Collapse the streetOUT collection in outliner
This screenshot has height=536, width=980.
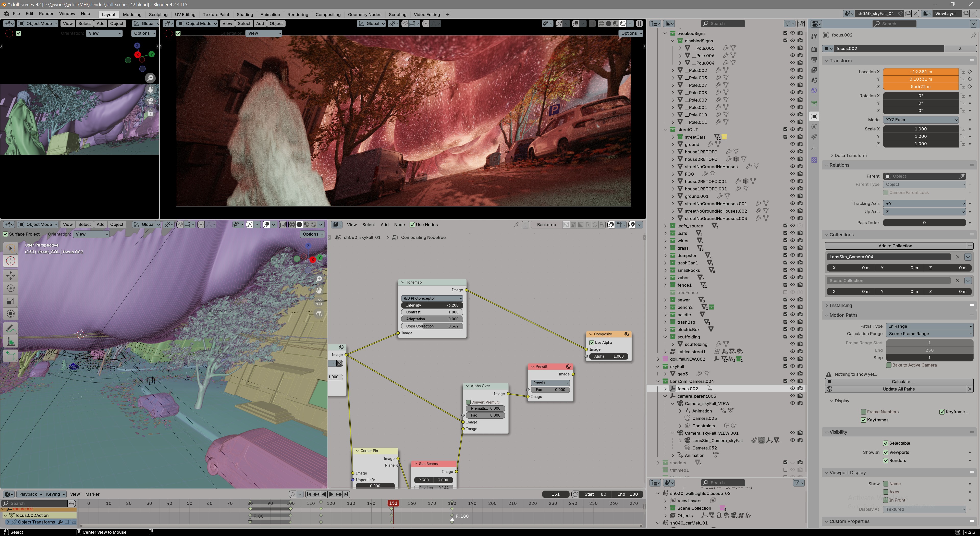(665, 130)
